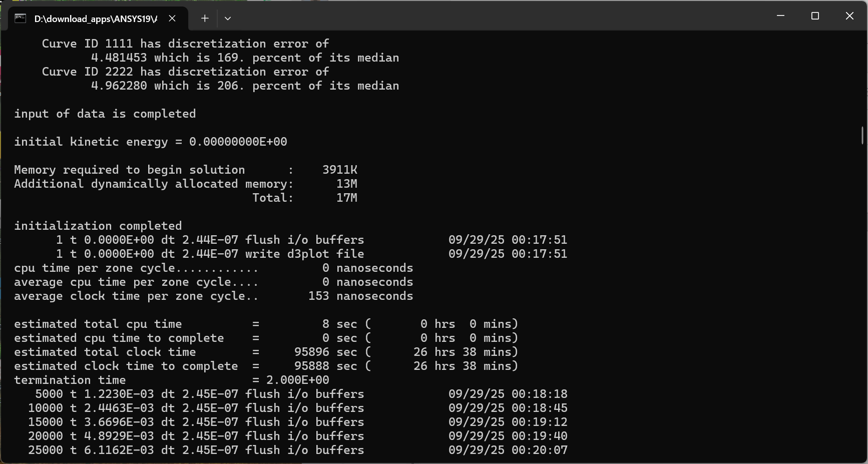Click the 'Curve ID 2222 has discretization error' line
Image resolution: width=868 pixels, height=464 pixels.
pos(185,72)
